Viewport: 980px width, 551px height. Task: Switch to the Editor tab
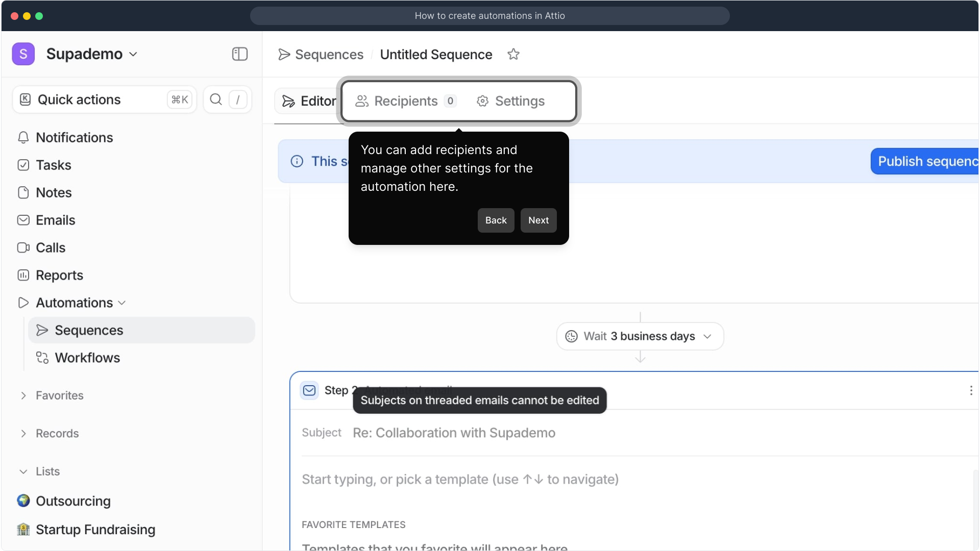309,101
